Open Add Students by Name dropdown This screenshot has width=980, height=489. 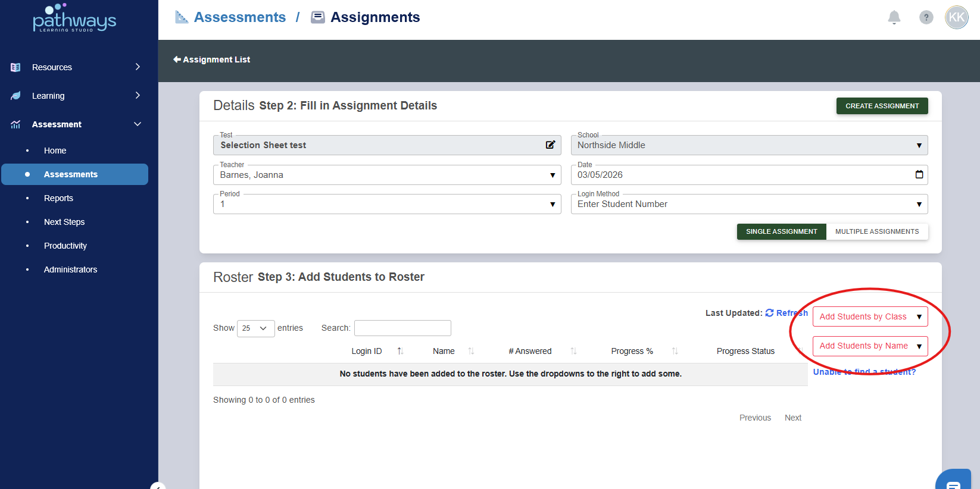(870, 346)
